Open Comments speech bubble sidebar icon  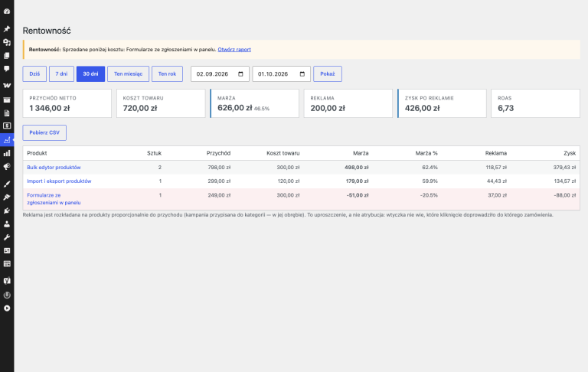(7, 69)
